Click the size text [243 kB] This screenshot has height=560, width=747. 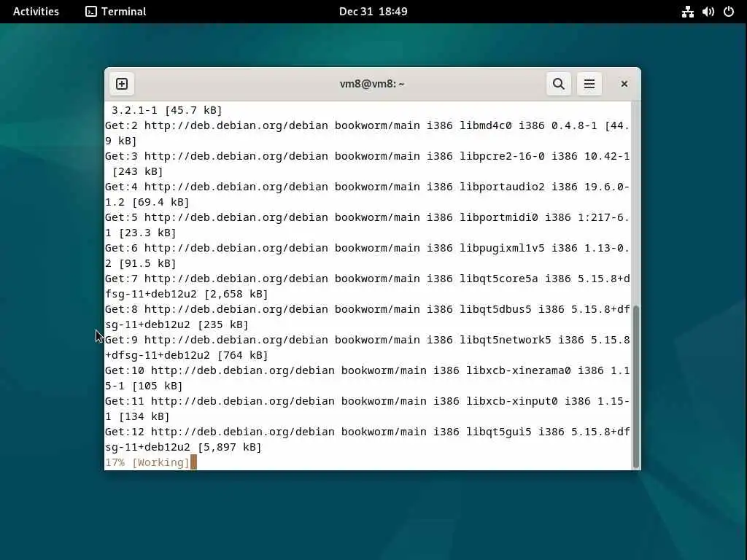(138, 171)
